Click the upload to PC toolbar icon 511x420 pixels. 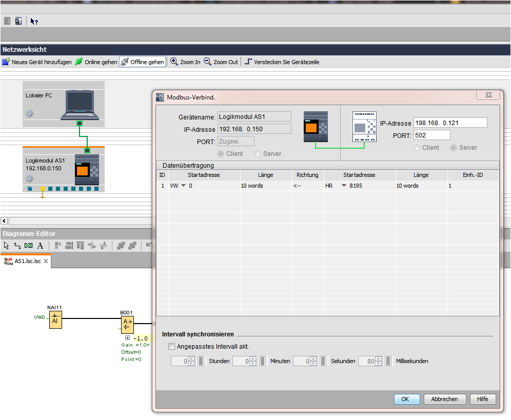click(x=18, y=21)
